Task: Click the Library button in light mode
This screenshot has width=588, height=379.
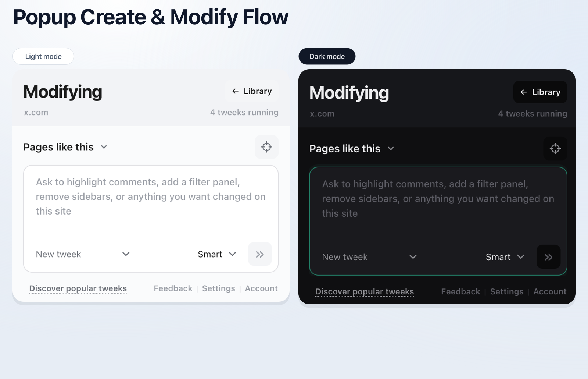Action: coord(251,91)
